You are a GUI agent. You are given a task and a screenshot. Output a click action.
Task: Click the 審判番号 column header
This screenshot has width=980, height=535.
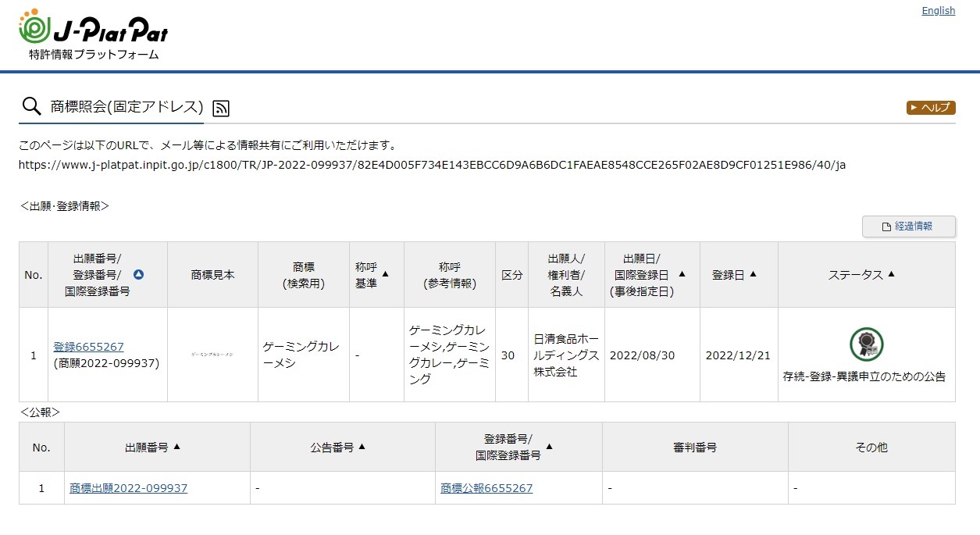[695, 448]
